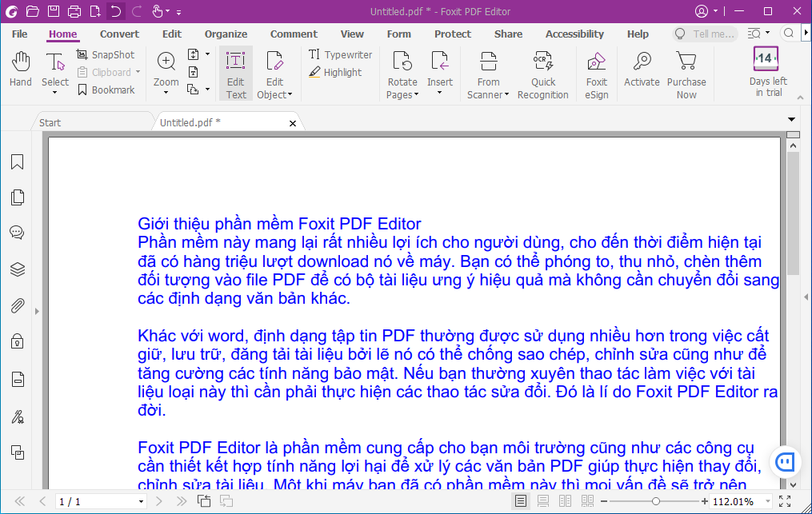Open the zoom percentage dropdown
The width and height of the screenshot is (812, 514).
coord(767,502)
